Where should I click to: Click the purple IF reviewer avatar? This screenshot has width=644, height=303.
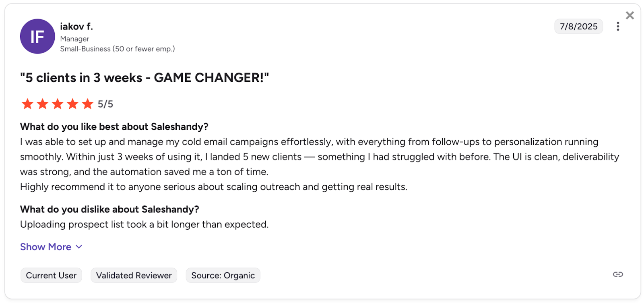(37, 36)
